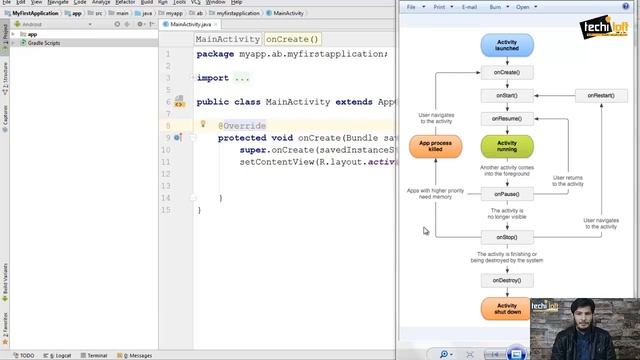Click the class gutter icon on line 6
The image size is (640, 360).
(179, 102)
